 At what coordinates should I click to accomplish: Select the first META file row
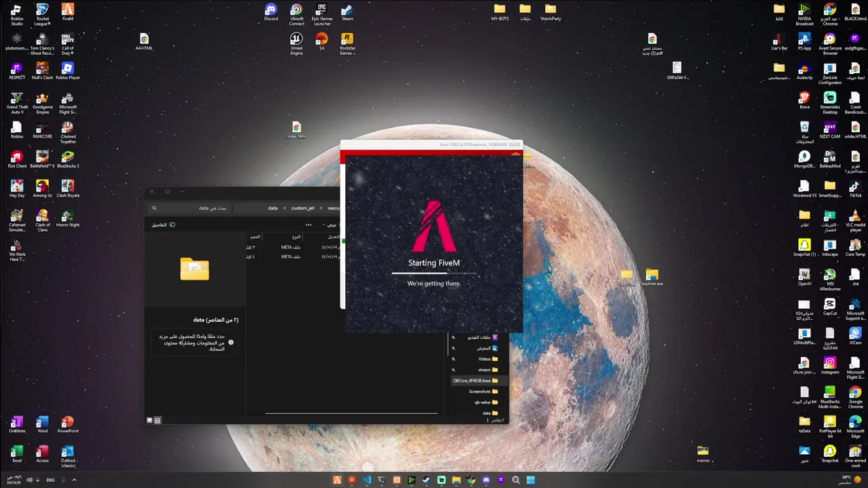[294, 247]
